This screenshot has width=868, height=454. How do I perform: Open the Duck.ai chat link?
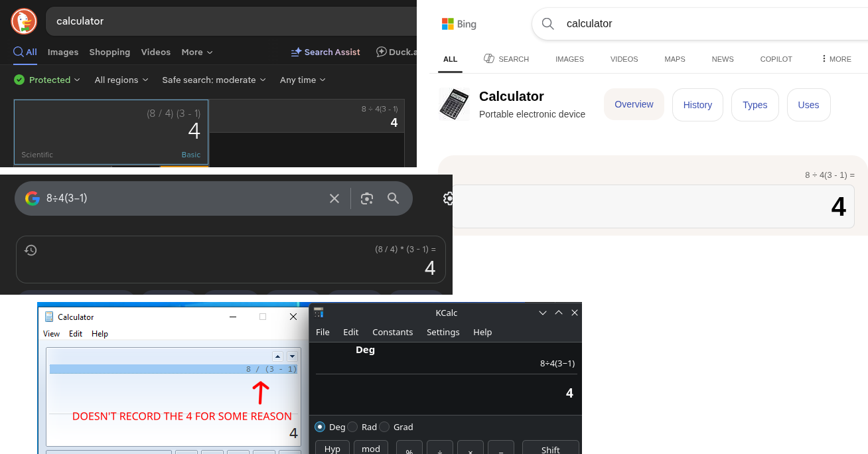396,52
